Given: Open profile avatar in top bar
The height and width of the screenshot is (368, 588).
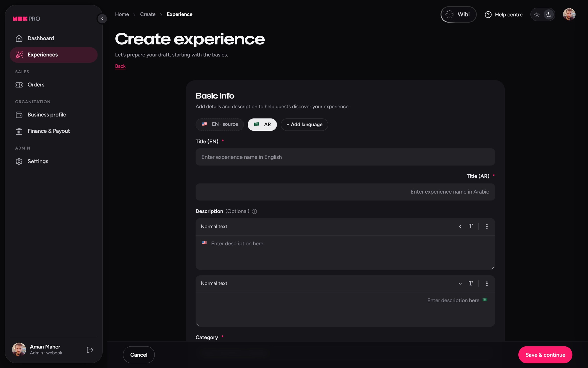Looking at the screenshot, I should (x=569, y=14).
